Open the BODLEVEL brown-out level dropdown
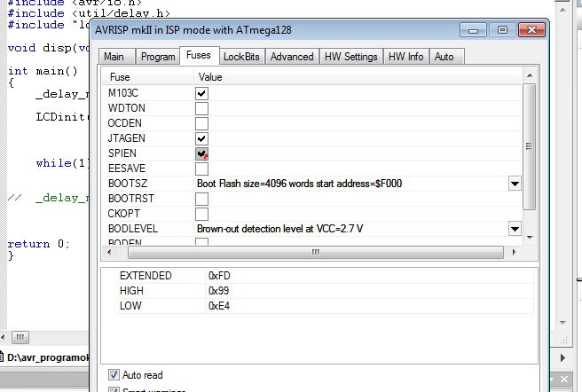Image resolution: width=582 pixels, height=392 pixels. coord(515,229)
